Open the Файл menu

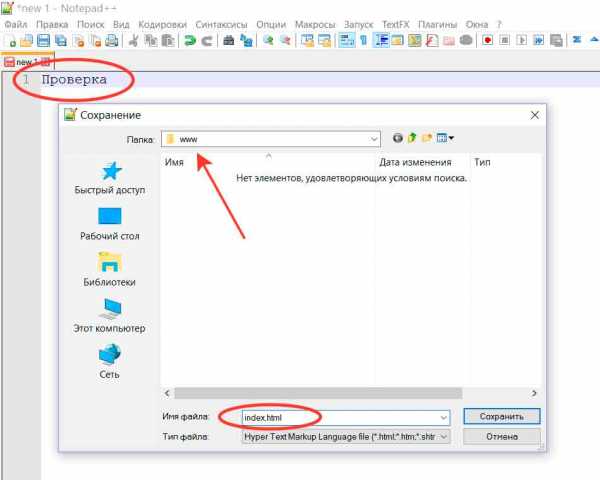coord(16,24)
